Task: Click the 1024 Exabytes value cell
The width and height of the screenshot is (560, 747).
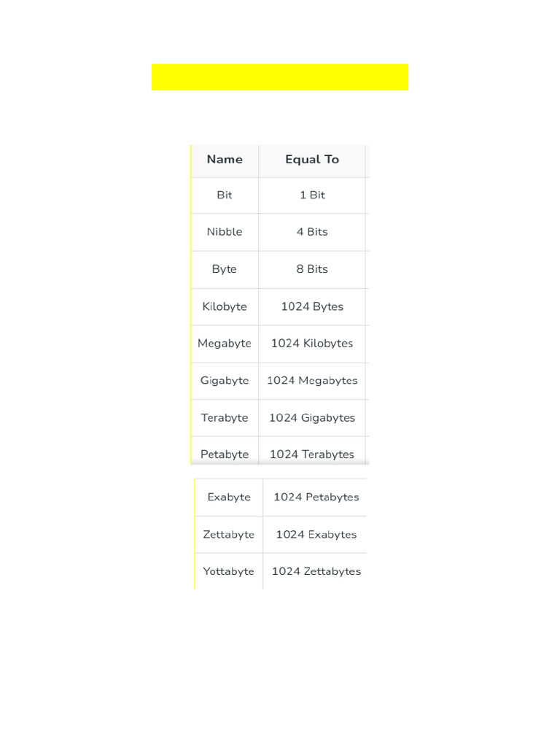Action: pyautogui.click(x=316, y=535)
